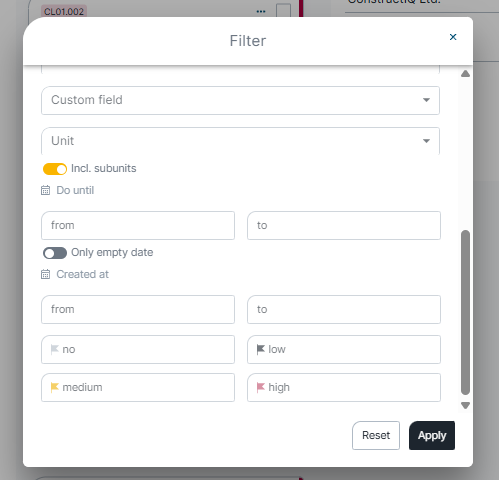Screen dimensions: 499x480
Task: Apply the filter settings
Action: point(432,435)
